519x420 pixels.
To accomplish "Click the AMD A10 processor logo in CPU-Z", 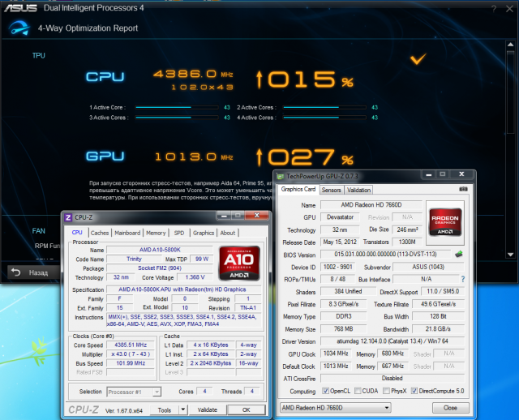I will click(239, 264).
